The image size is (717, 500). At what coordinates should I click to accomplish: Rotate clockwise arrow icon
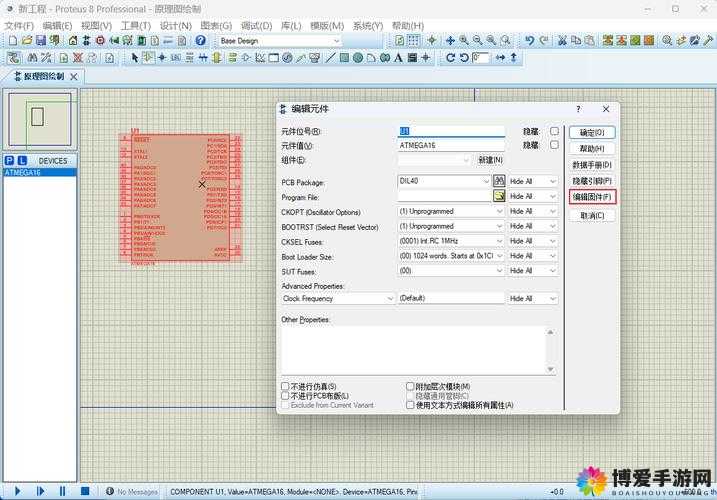450,58
